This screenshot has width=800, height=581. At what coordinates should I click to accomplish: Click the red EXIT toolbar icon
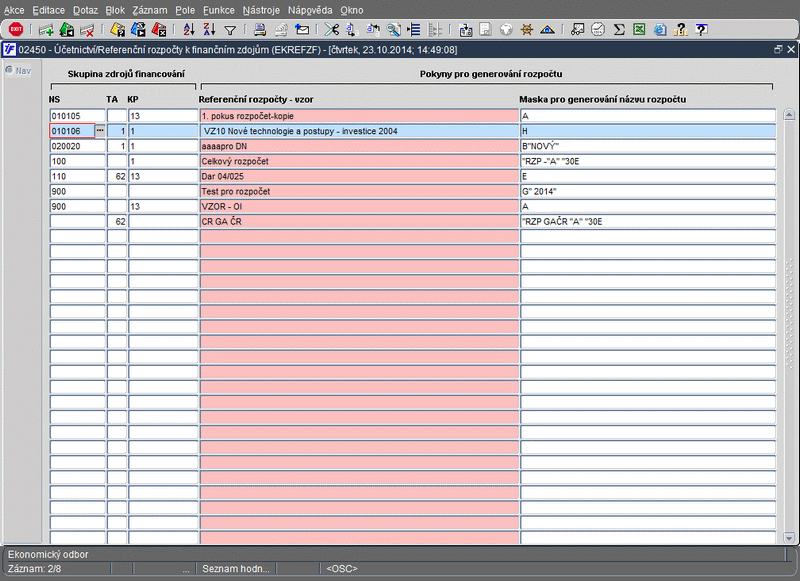(x=16, y=30)
